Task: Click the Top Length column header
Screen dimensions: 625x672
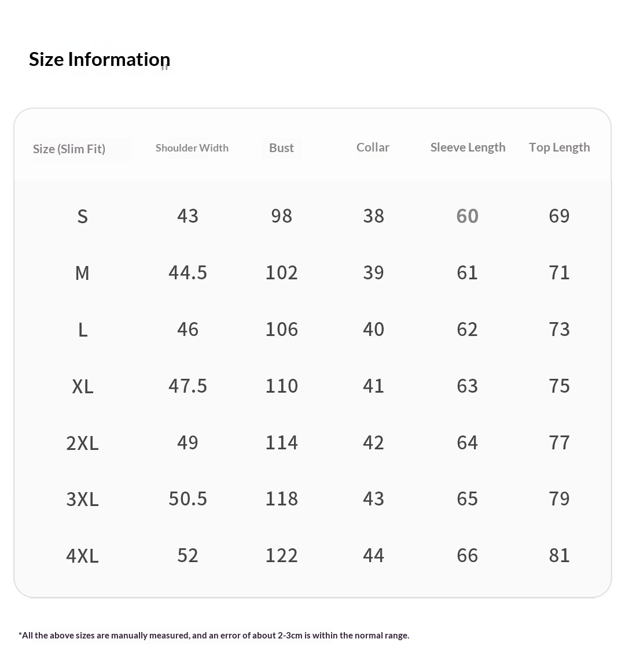Action: 559,147
